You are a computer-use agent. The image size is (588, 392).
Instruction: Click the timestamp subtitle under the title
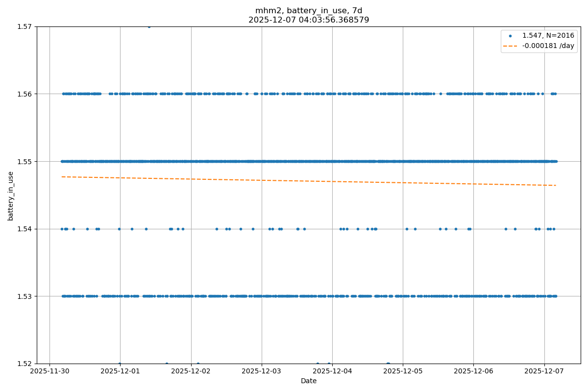pos(309,20)
